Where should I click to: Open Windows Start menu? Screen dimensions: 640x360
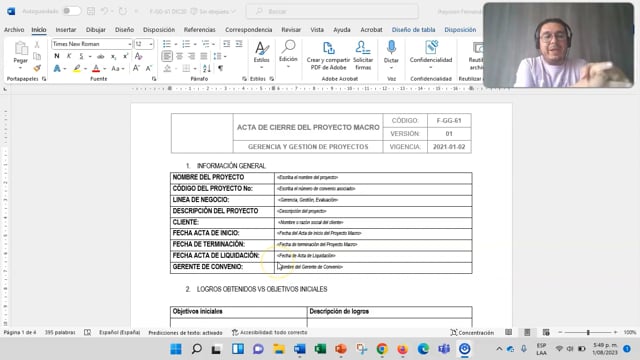pos(176,349)
